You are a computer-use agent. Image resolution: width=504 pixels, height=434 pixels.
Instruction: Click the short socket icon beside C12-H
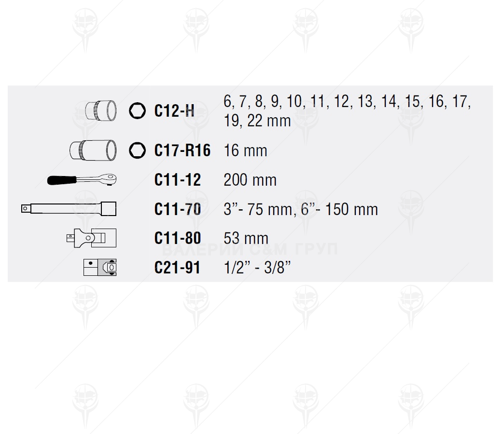100,111
